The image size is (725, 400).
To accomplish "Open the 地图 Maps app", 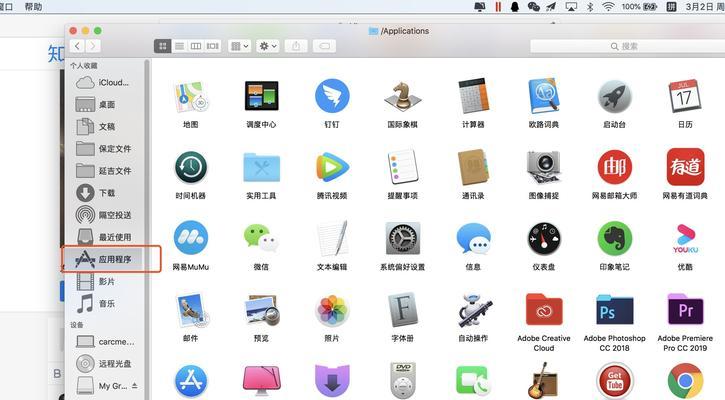I will tap(190, 97).
